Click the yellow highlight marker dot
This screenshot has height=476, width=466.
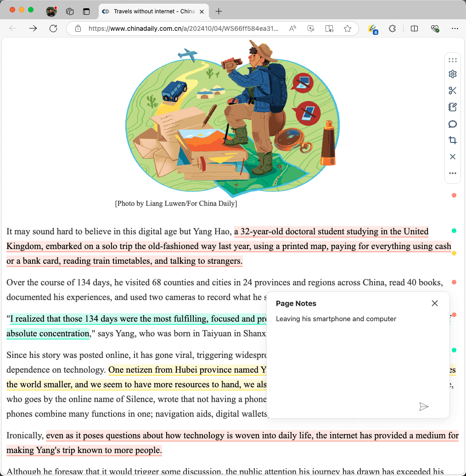454,253
